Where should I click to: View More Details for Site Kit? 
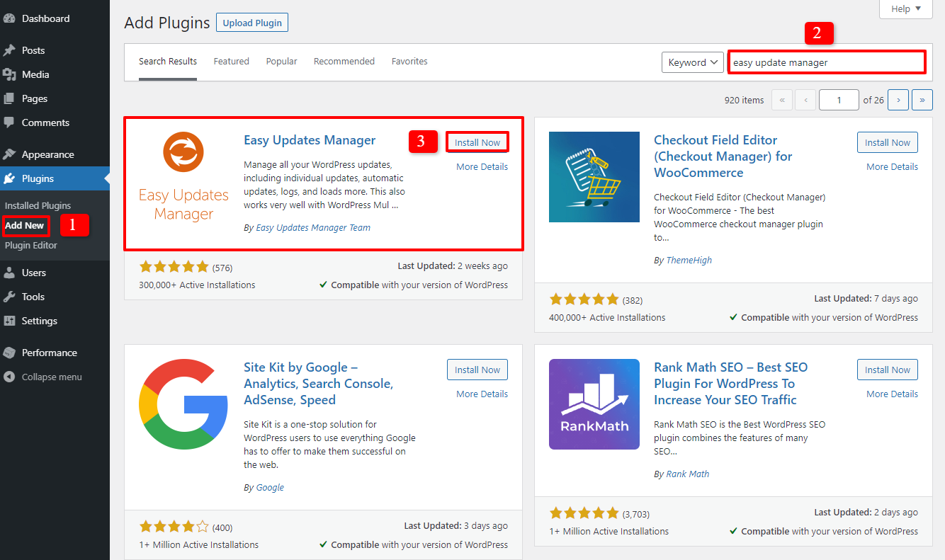tap(482, 394)
